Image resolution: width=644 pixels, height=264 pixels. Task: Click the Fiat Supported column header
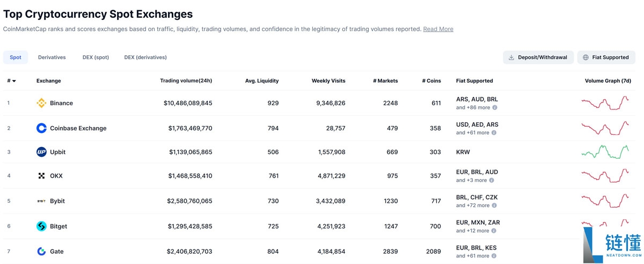(474, 81)
